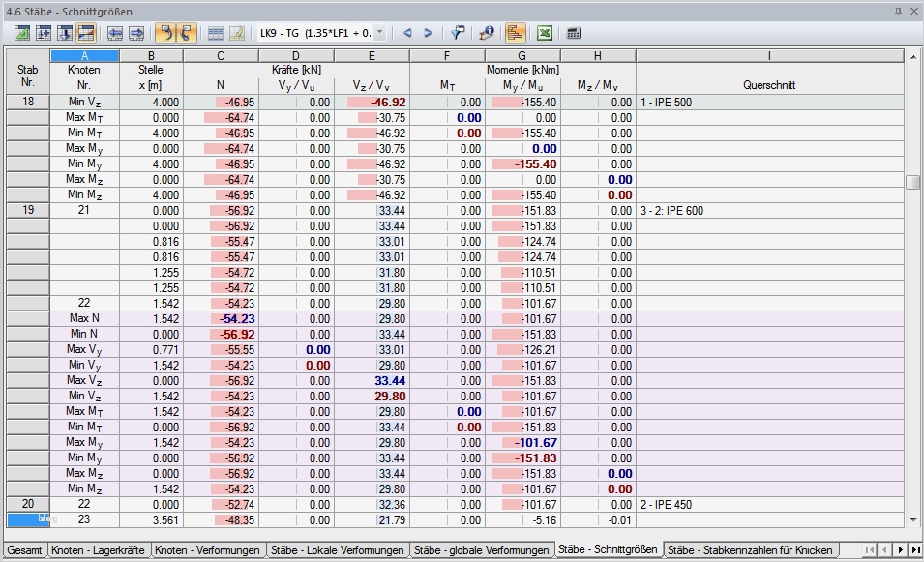The height and width of the screenshot is (562, 924).
Task: Select the Stäbe - Schnittgrößen tab
Action: 609,549
